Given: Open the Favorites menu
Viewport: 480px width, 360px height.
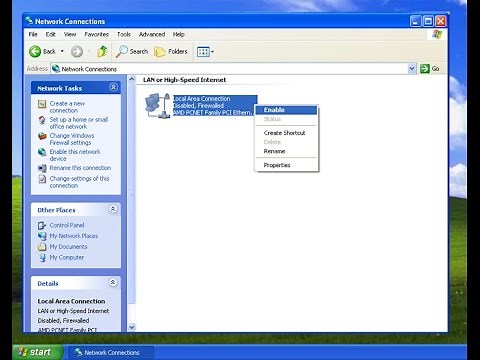Looking at the screenshot, I should tap(96, 34).
